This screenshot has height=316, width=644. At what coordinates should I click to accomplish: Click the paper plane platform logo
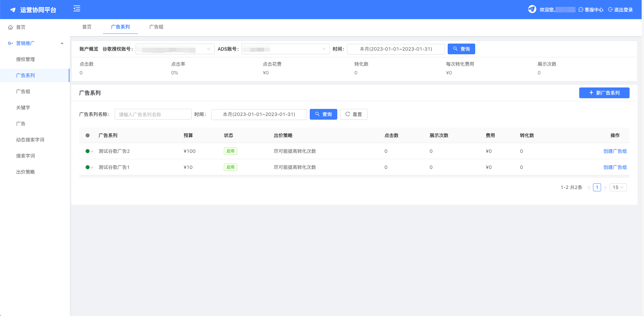[x=13, y=10]
